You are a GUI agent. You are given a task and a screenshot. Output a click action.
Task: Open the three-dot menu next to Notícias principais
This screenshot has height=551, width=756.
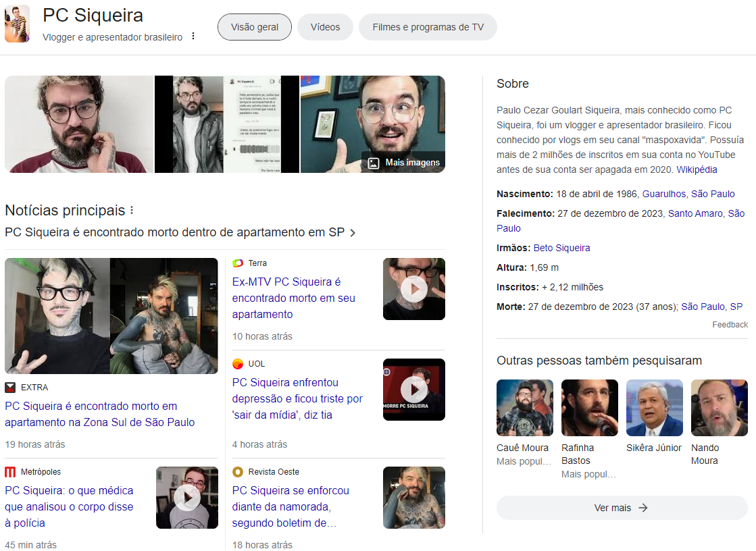pos(132,210)
